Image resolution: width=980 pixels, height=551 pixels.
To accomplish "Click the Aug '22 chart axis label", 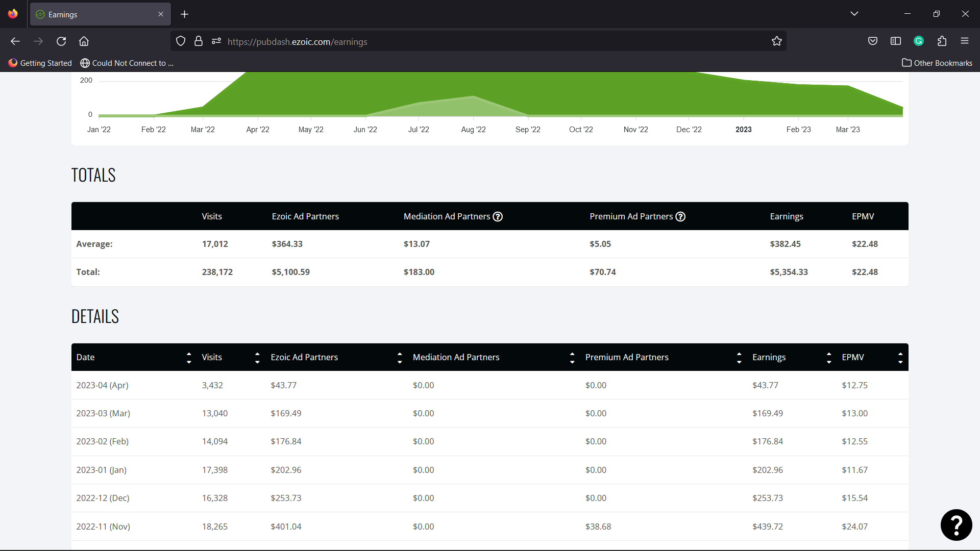I will pos(473,130).
